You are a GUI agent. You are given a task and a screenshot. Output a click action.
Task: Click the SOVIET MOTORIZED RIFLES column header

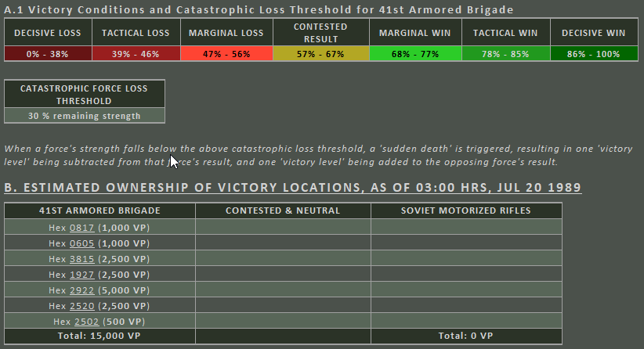(466, 210)
